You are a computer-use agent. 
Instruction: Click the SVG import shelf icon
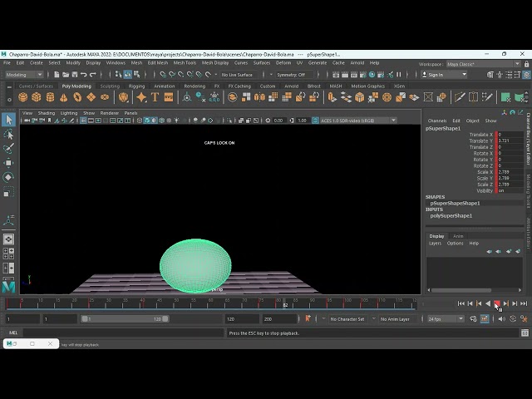tap(169, 97)
